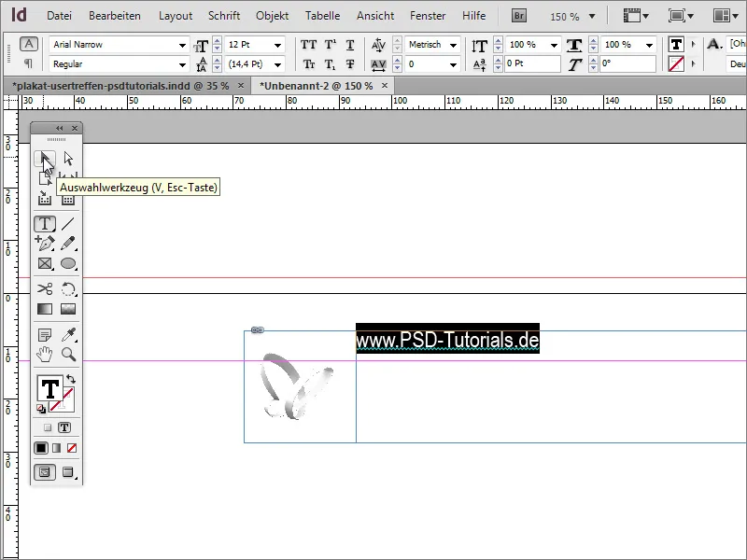Select the Direct Selection tool arrow
Viewport: 747px width, 560px height.
tap(68, 158)
